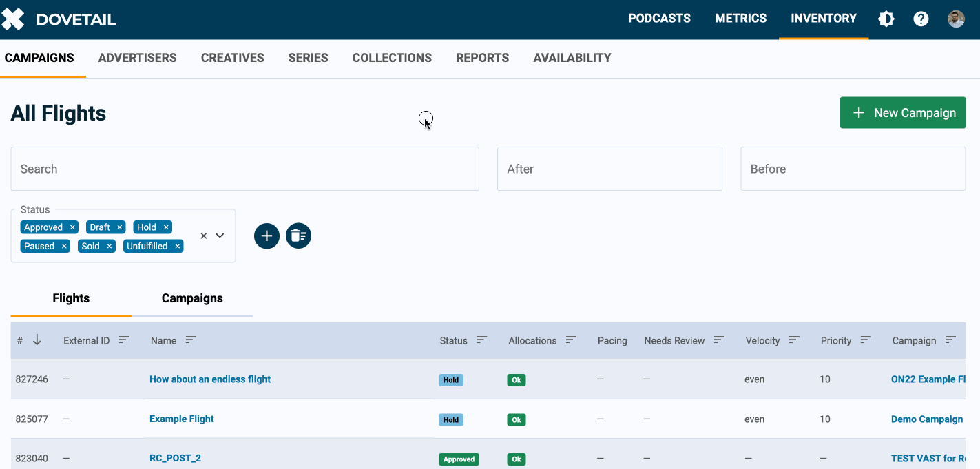Screen dimensions: 980x469
Task: Remove the Approved status chip
Action: tap(72, 227)
